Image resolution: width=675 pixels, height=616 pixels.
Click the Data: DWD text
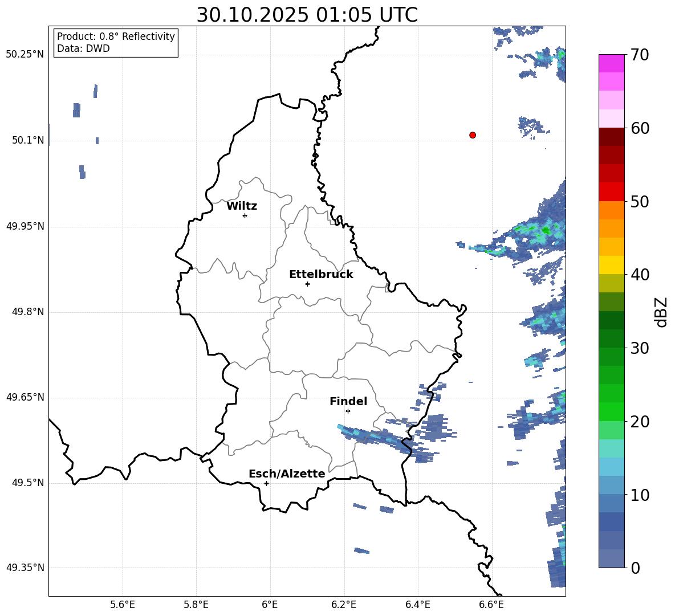click(x=83, y=48)
